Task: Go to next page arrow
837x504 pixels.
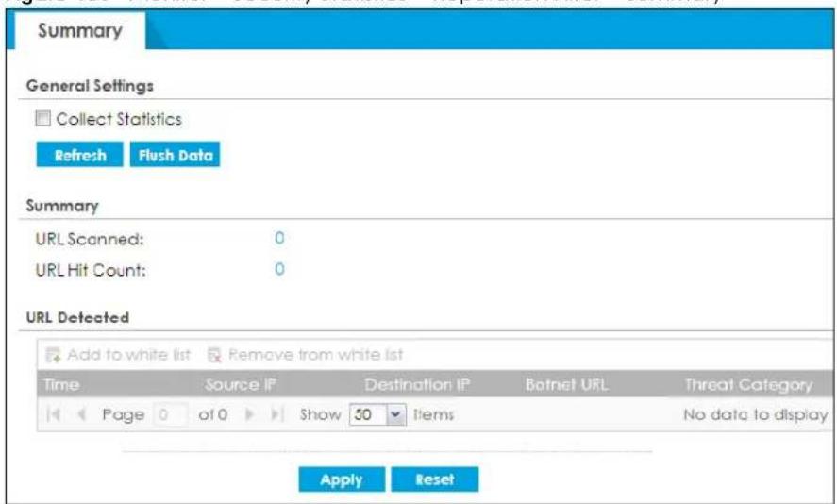Action: coord(249,414)
